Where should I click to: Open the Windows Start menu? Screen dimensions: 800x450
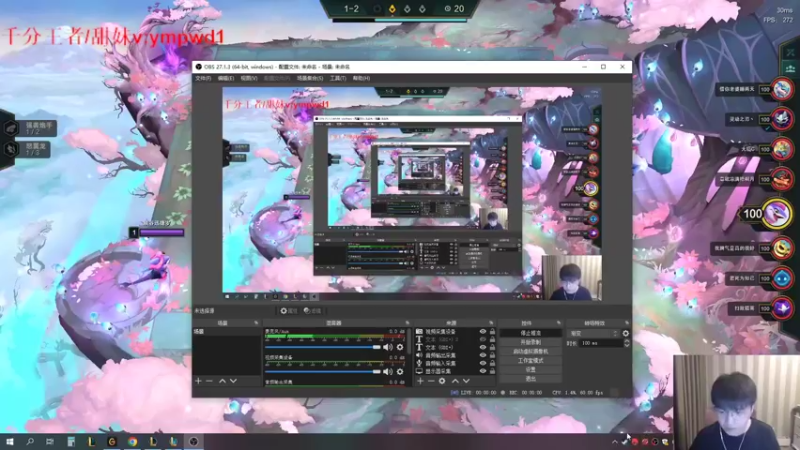coord(9,442)
